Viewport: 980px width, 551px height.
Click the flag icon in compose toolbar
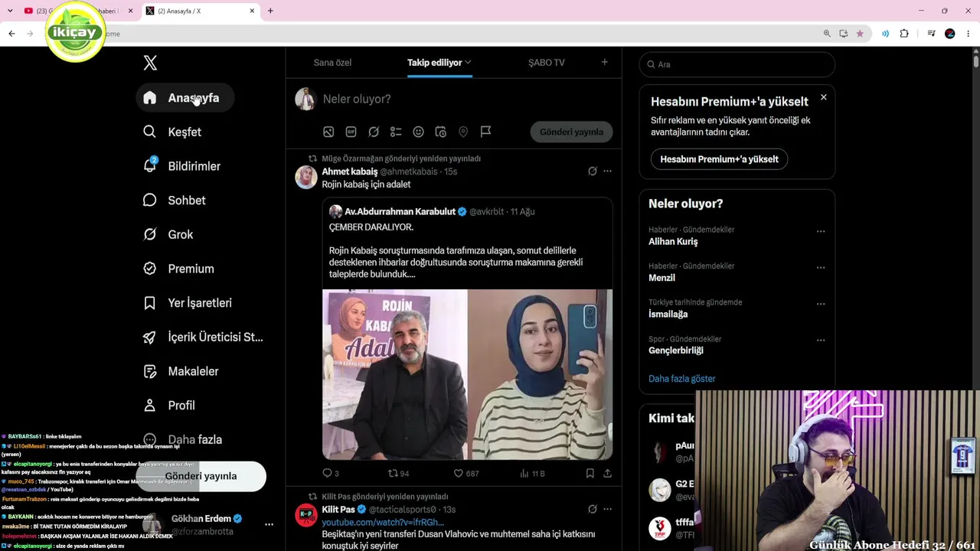pyautogui.click(x=485, y=132)
